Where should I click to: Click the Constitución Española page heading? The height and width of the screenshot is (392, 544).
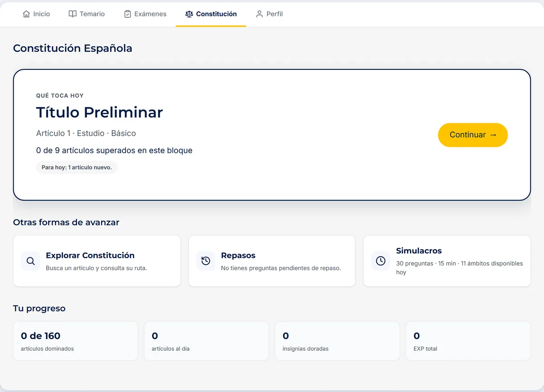(x=73, y=48)
